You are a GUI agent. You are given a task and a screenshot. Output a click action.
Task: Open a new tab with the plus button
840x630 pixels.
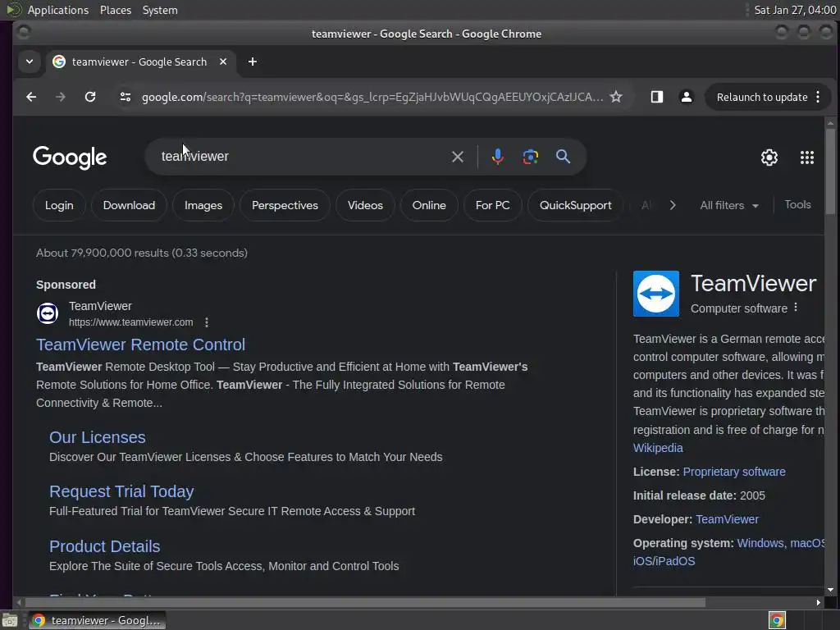coord(253,62)
